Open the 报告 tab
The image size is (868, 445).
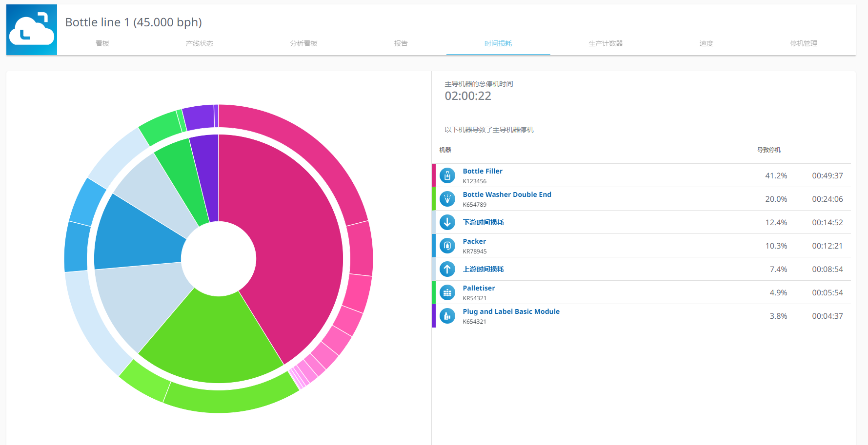click(x=401, y=43)
